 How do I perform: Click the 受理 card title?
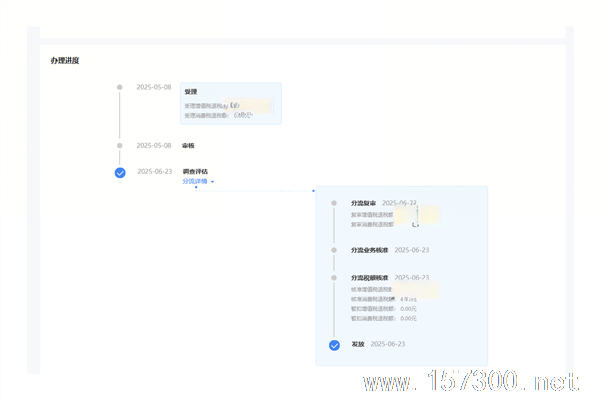point(191,92)
